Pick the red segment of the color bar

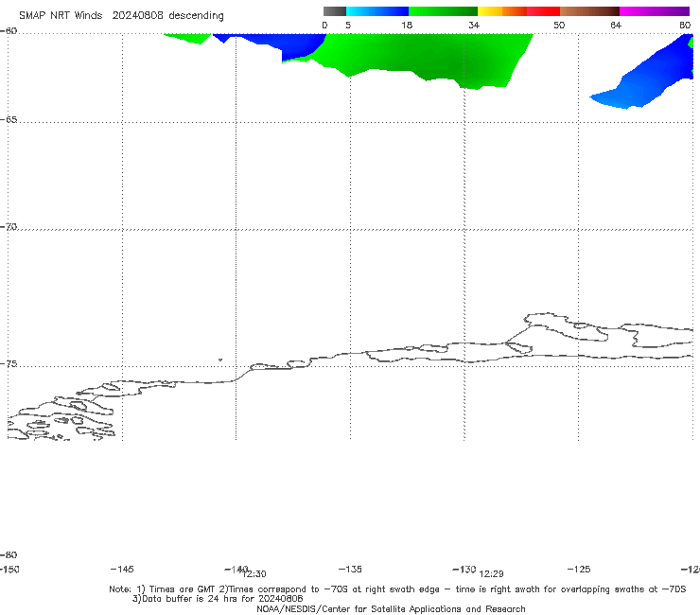(543, 11)
